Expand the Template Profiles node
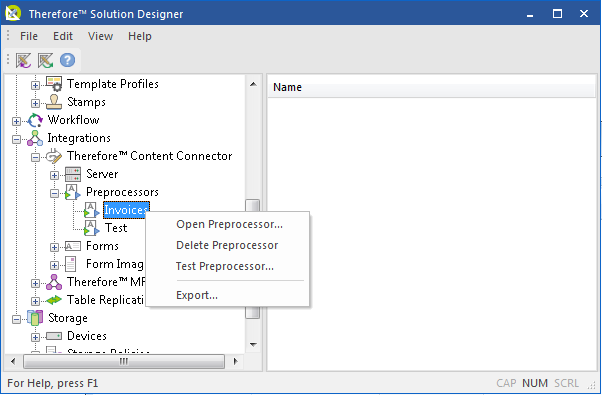 tap(35, 85)
